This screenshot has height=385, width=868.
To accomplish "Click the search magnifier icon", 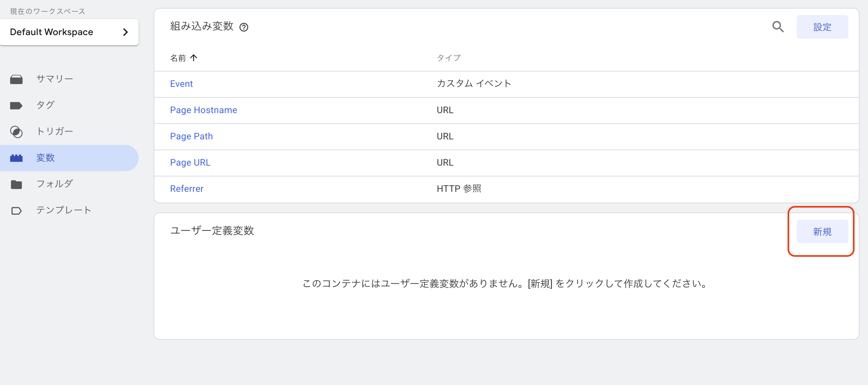I will pyautogui.click(x=778, y=27).
